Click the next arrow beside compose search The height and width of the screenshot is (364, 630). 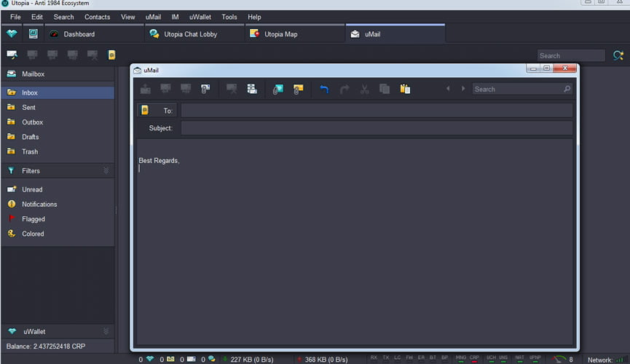point(462,89)
